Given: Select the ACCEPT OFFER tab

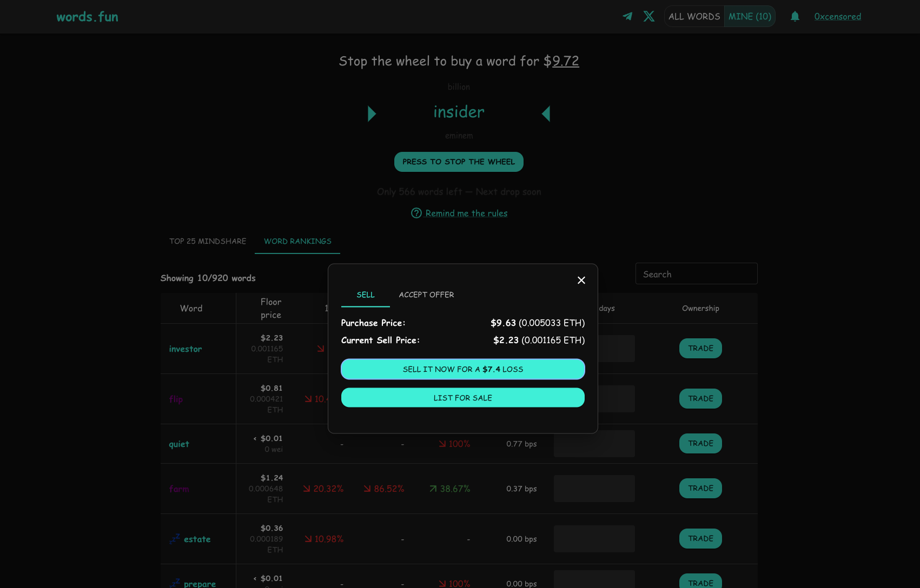Looking at the screenshot, I should (426, 295).
